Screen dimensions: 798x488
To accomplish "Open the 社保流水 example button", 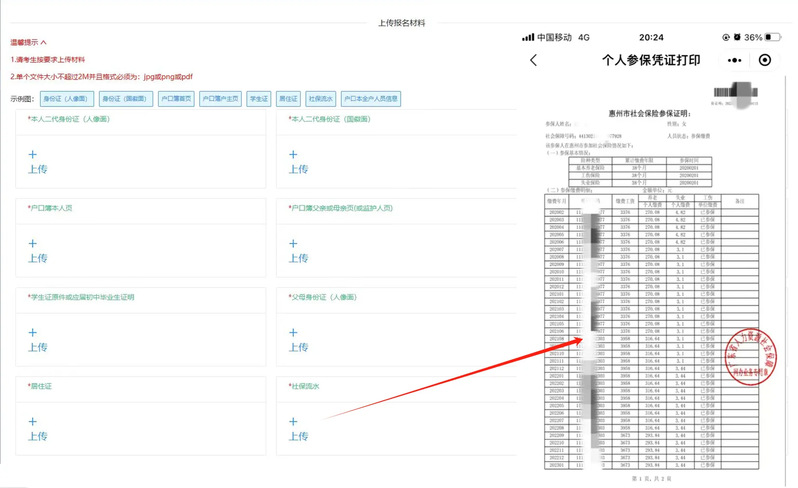I will coord(321,99).
